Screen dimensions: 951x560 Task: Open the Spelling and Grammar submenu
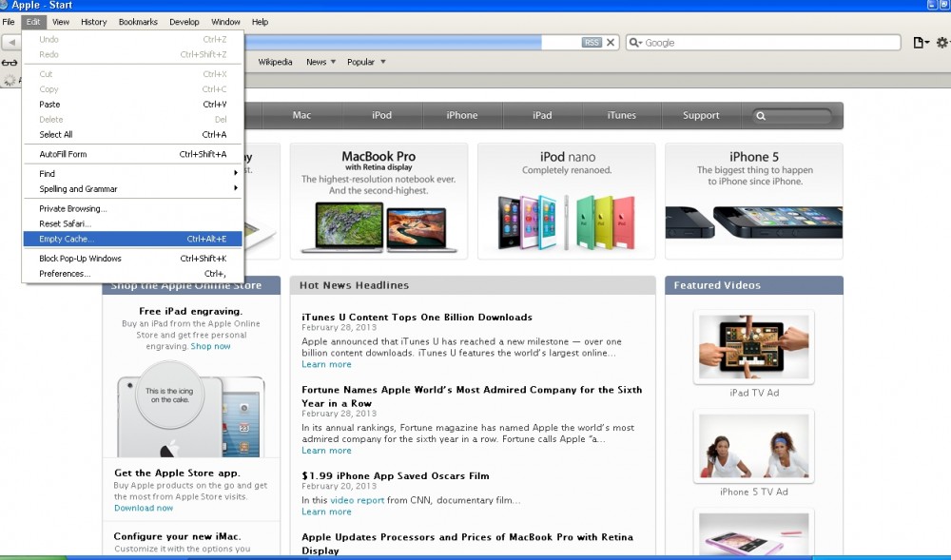tap(133, 189)
